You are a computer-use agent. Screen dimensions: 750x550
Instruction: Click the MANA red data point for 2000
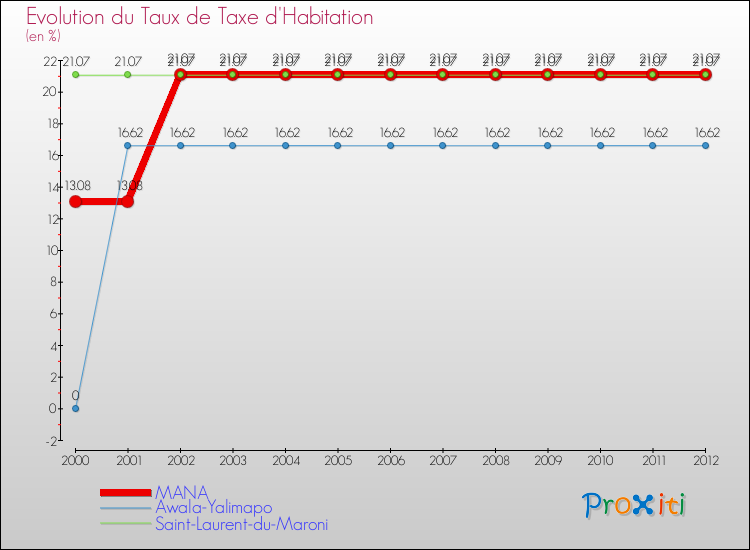[76, 201]
